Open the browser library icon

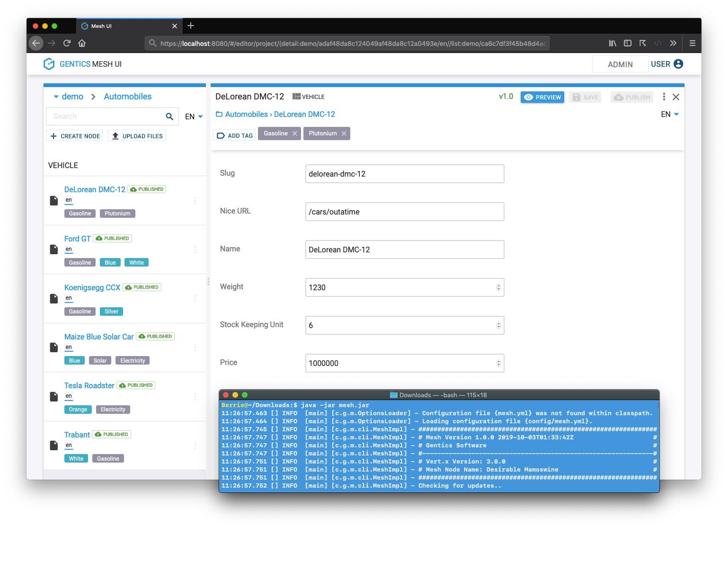613,43
